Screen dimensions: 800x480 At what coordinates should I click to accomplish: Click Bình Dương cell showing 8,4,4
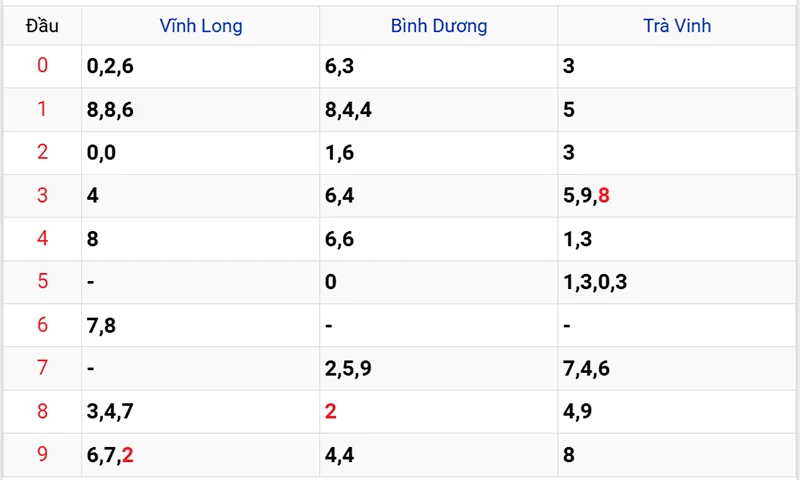pos(349,110)
